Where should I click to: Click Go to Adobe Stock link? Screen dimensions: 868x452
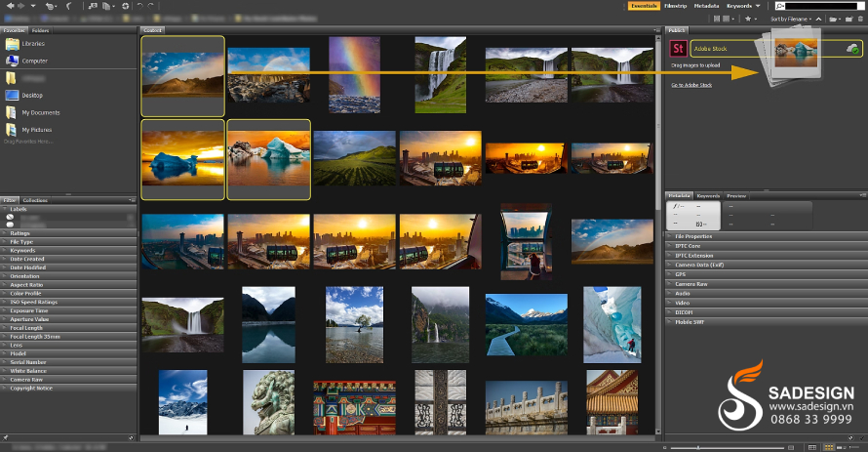click(x=691, y=85)
